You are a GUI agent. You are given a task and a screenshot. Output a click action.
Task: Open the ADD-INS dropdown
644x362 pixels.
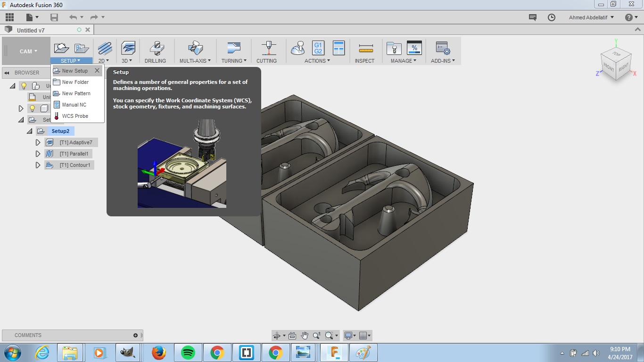pos(443,61)
